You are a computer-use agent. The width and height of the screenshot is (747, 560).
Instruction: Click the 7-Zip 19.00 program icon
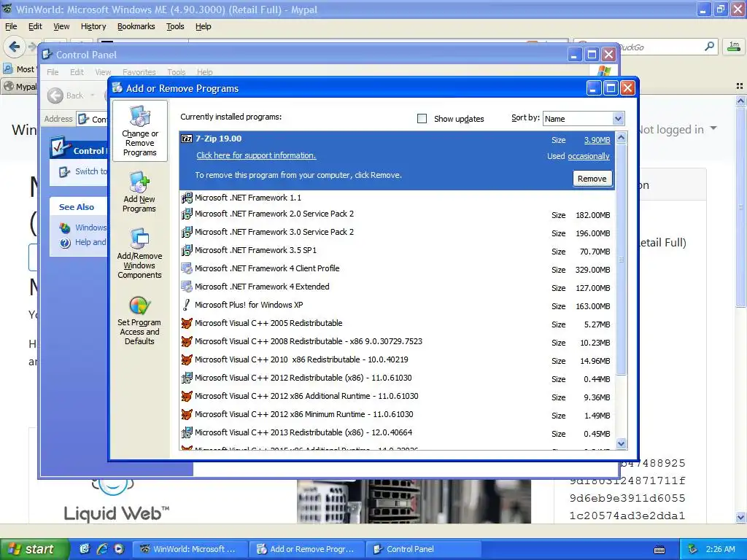(x=187, y=139)
